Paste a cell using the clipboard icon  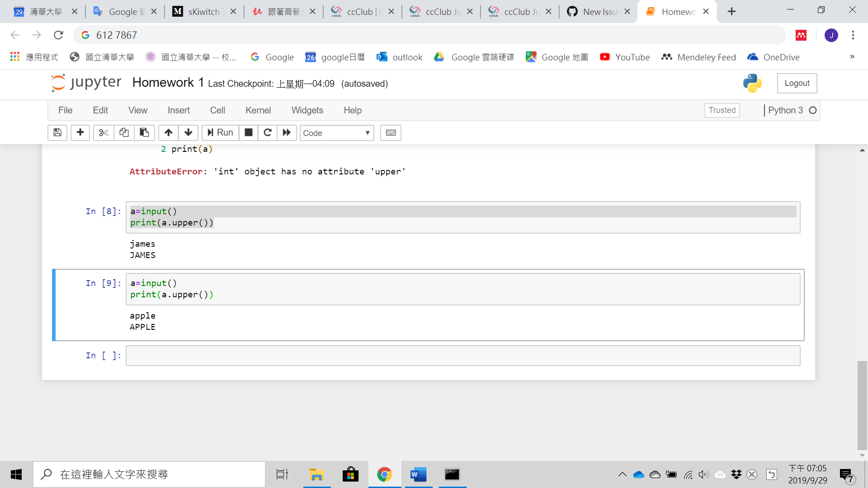[x=144, y=132]
